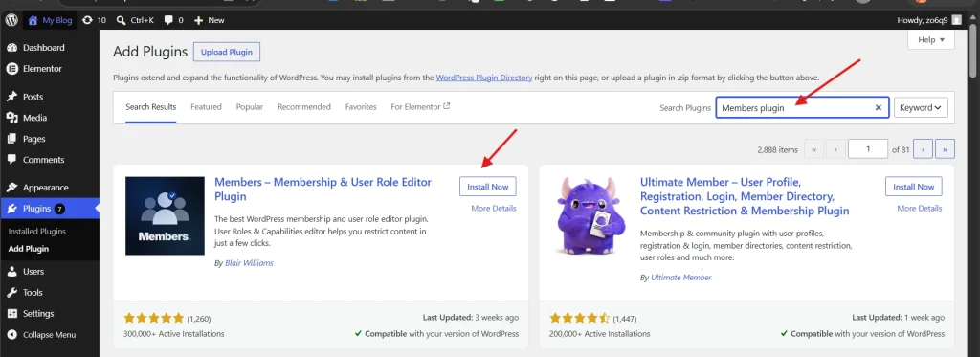Image resolution: width=980 pixels, height=357 pixels.
Task: Open Members – Membership & User Role Editor title
Action: 323,189
